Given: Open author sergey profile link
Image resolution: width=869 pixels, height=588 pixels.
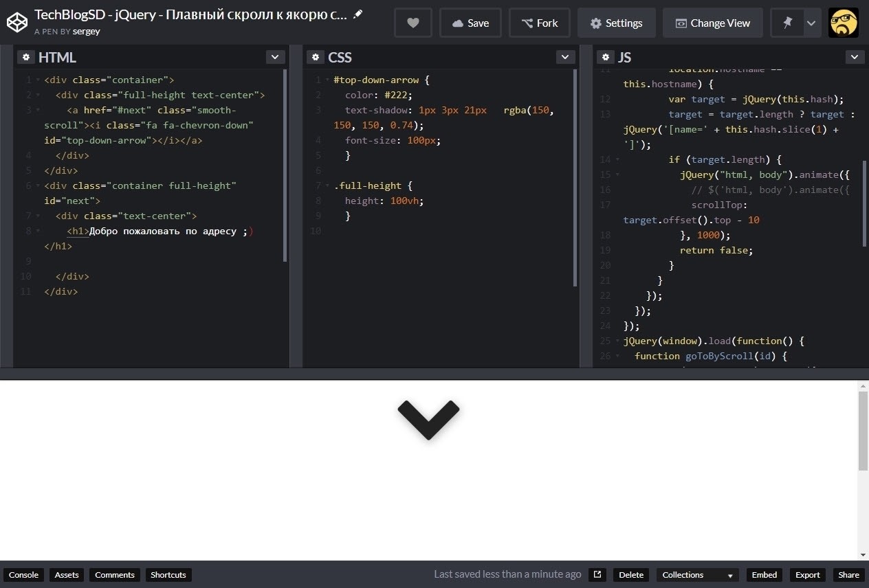Looking at the screenshot, I should pos(86,32).
